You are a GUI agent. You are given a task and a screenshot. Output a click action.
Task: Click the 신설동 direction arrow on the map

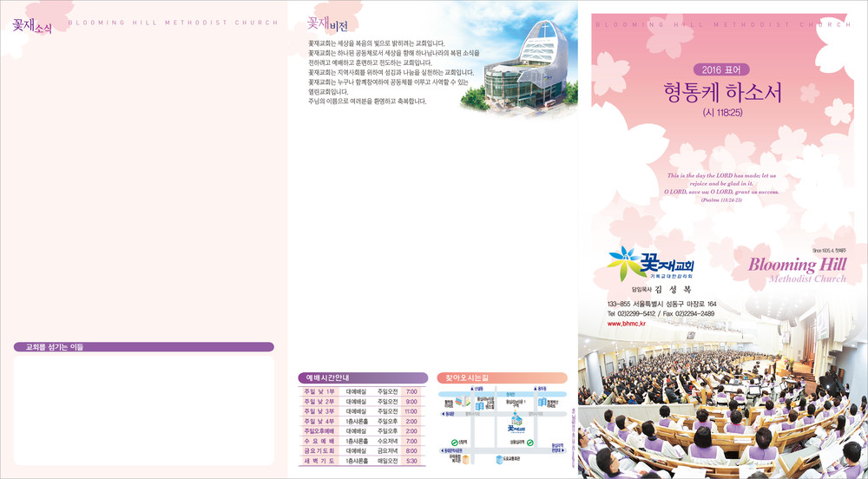pos(470,390)
